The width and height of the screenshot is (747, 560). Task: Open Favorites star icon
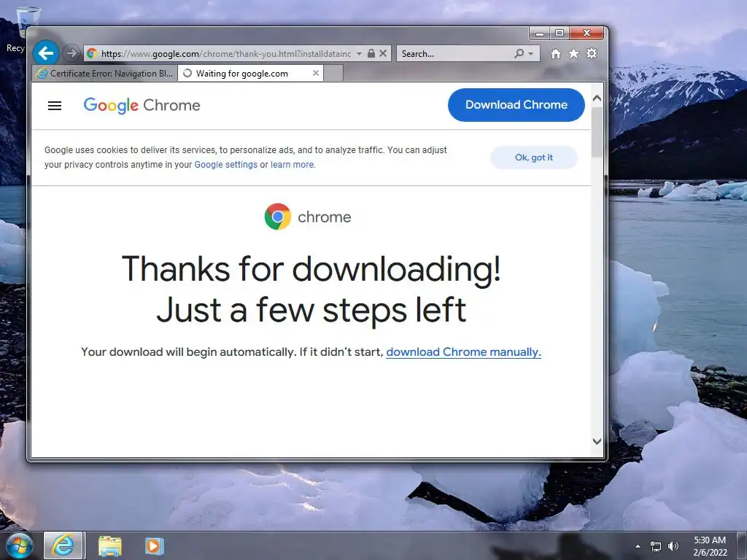pos(573,53)
